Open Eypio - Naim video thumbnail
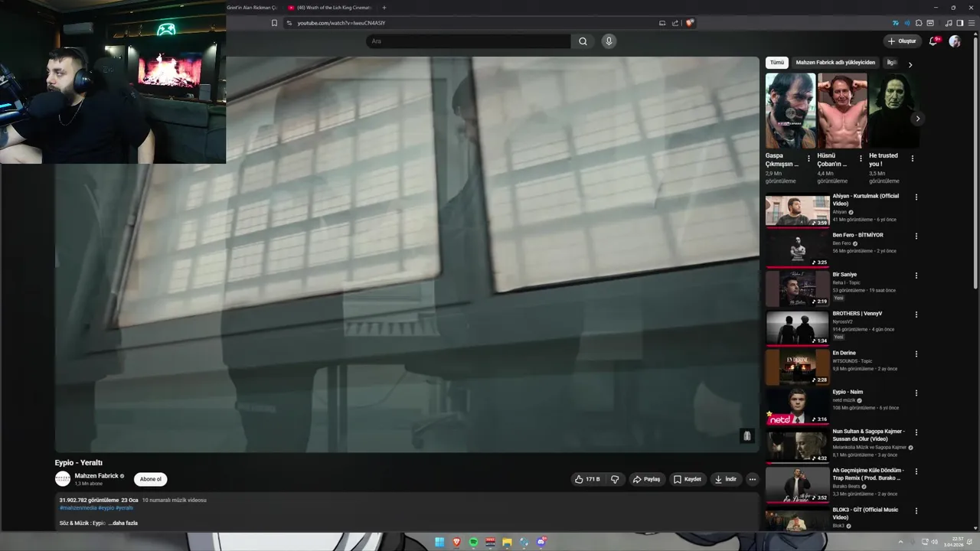 (x=797, y=407)
